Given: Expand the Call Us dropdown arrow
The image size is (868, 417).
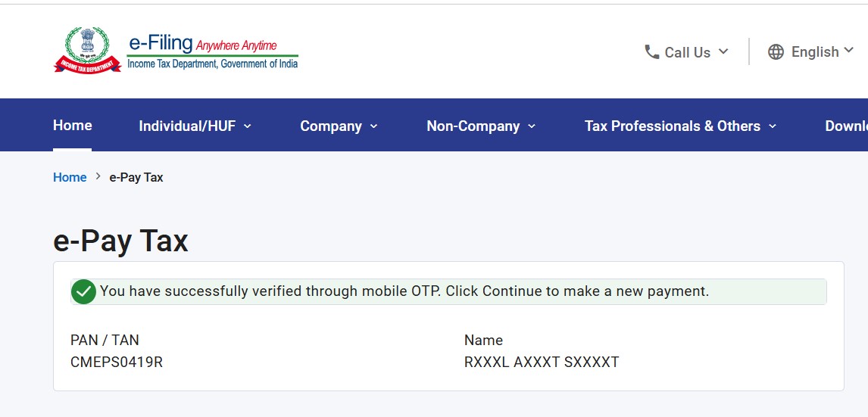Looking at the screenshot, I should (x=723, y=51).
